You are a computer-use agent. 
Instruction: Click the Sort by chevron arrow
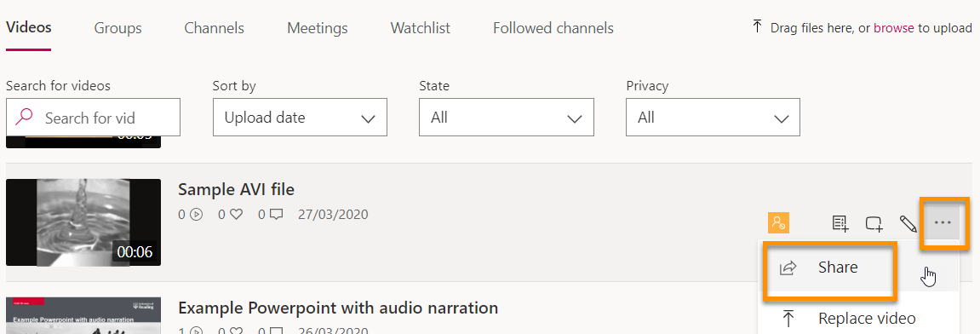369,118
